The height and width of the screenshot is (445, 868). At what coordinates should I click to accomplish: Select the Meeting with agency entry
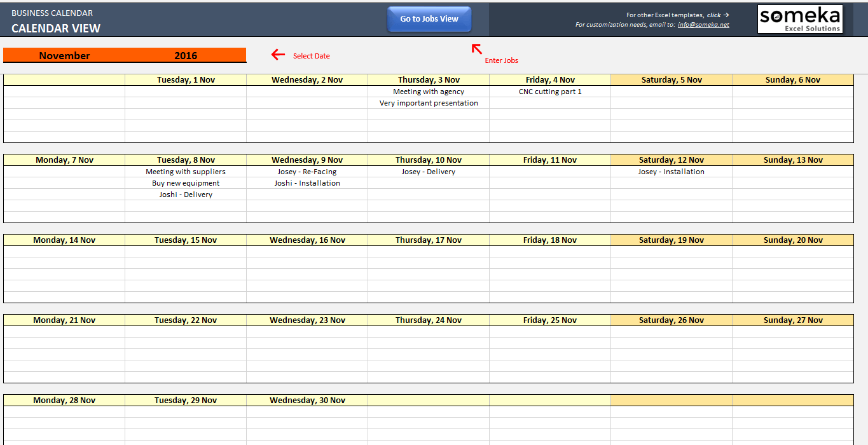tap(428, 91)
